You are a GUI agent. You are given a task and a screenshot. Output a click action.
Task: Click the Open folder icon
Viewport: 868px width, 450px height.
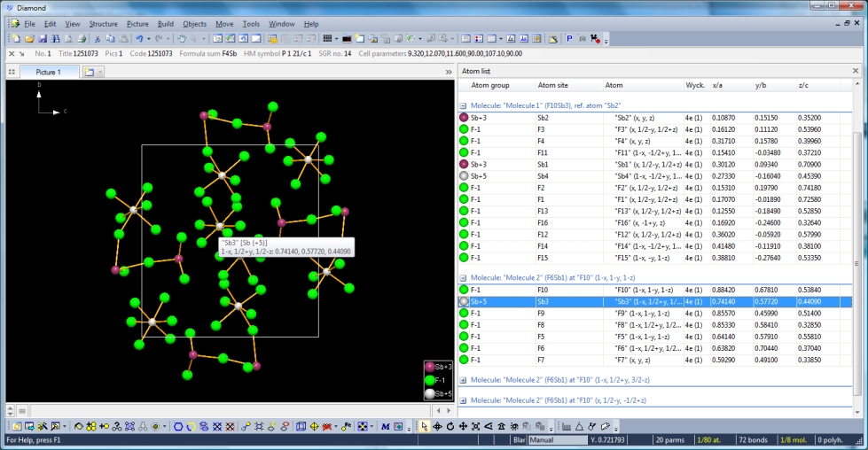(x=29, y=39)
